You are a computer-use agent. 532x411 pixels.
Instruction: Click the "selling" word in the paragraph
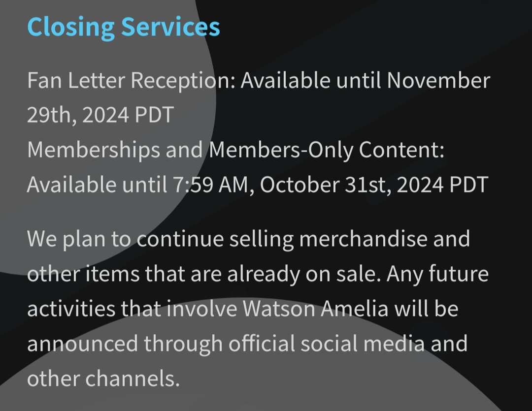(261, 239)
